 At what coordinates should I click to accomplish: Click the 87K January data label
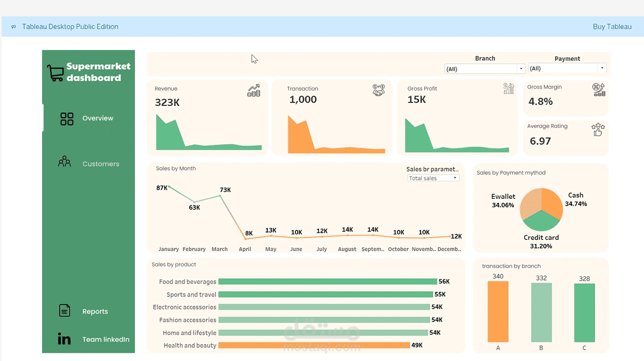tap(162, 188)
